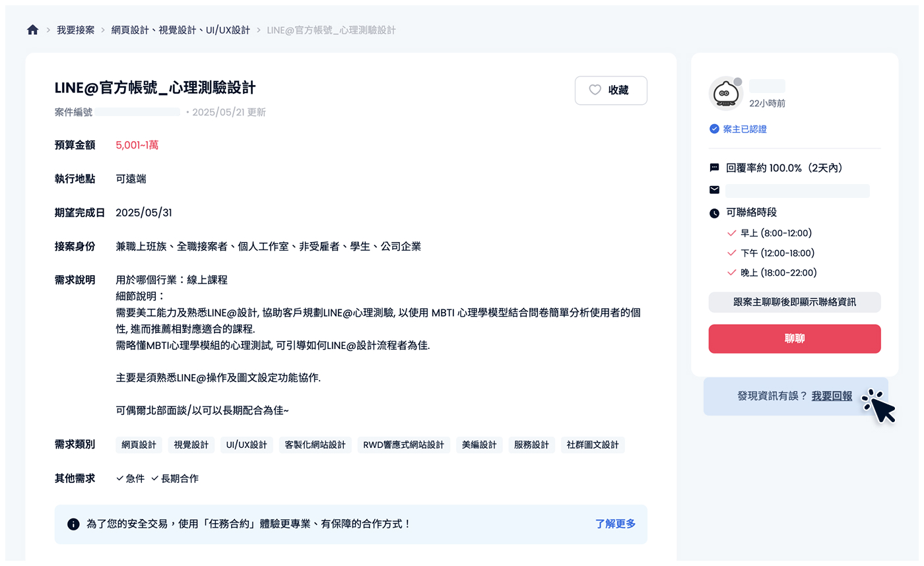
Task: Click the expected date 2025/05/31
Action: coord(144,212)
